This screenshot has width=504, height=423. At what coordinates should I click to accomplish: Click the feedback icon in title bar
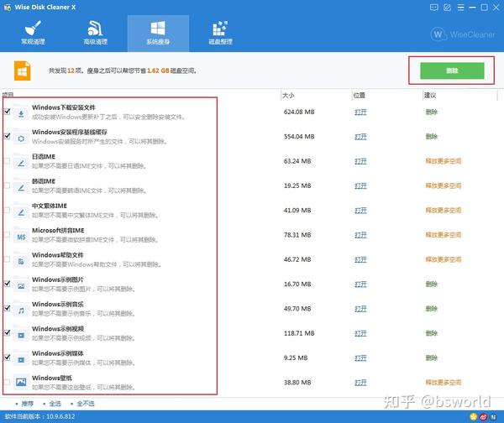(433, 8)
